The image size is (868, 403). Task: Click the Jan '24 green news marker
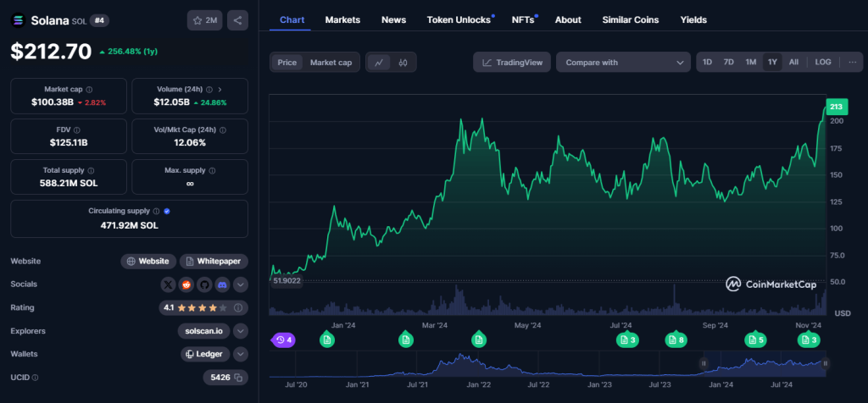point(327,339)
